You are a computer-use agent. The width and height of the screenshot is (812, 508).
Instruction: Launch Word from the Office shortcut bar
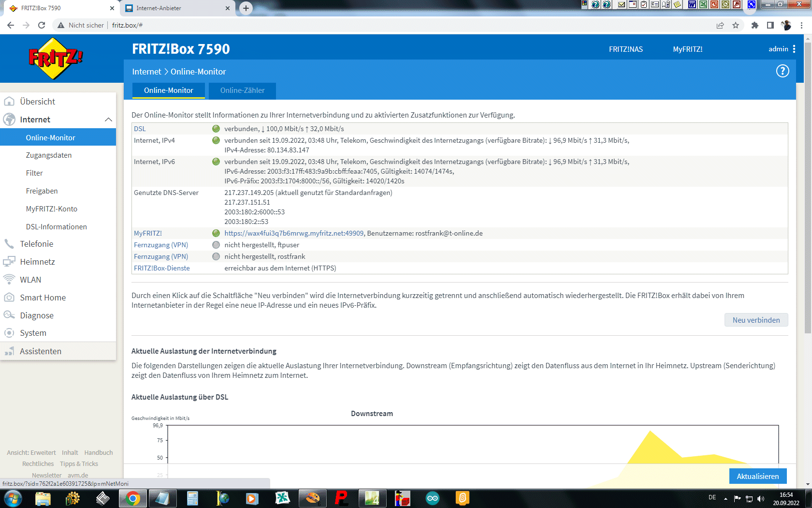tap(692, 4)
